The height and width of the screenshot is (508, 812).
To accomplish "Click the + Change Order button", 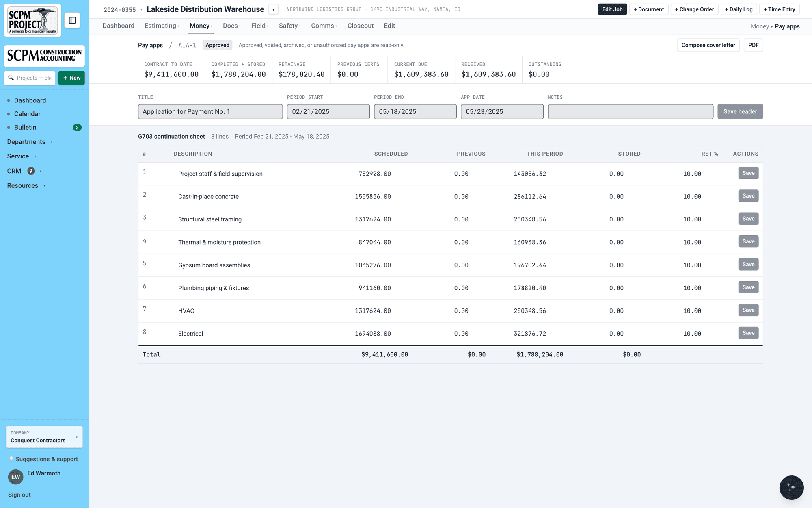I will pos(694,9).
